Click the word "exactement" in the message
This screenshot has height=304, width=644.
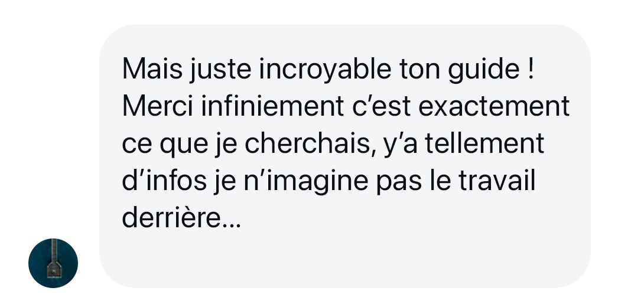494,106
